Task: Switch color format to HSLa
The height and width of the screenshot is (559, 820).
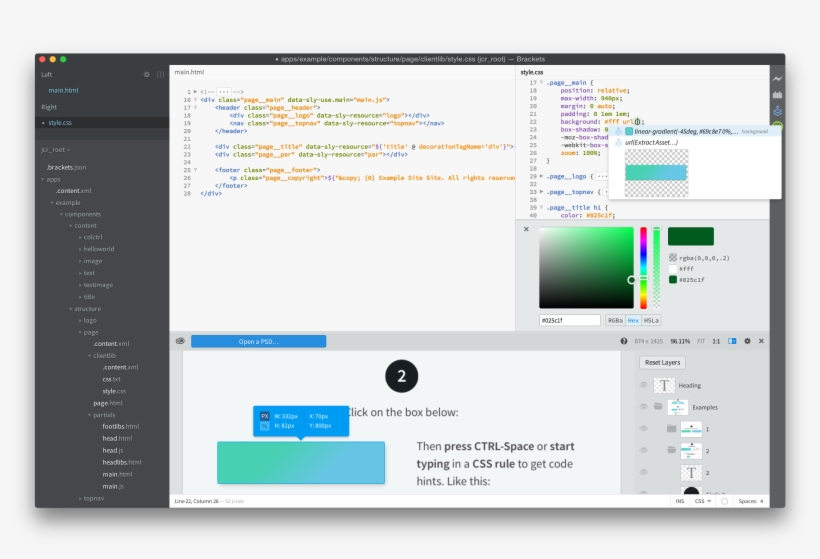Action: [650, 320]
